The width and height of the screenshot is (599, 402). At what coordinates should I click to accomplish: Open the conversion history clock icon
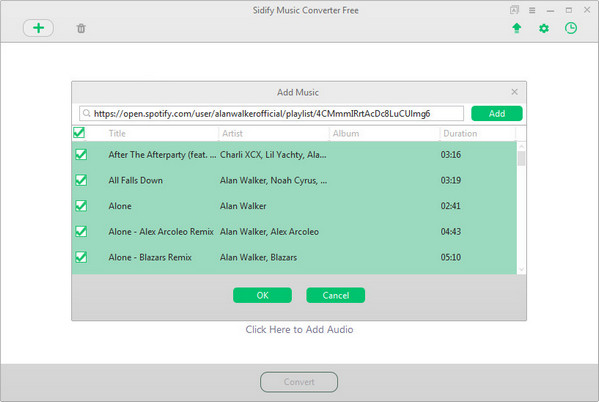tap(571, 28)
